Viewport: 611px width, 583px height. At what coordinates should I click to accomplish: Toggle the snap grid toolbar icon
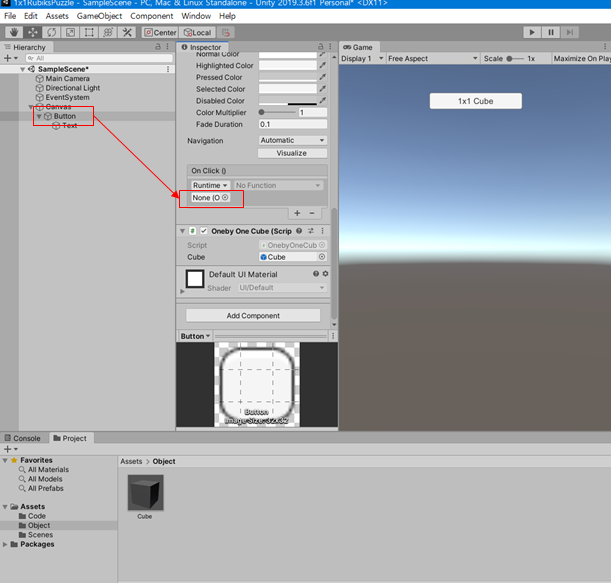coord(226,32)
